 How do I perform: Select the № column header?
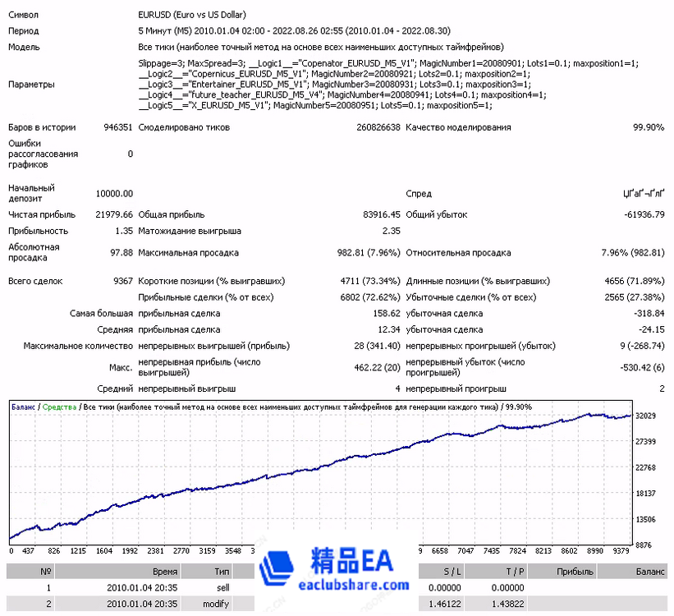click(46, 572)
